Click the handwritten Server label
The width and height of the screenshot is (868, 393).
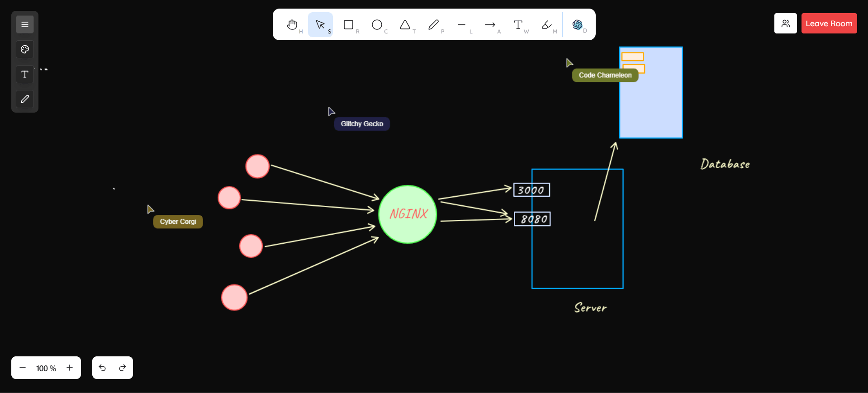coord(590,308)
